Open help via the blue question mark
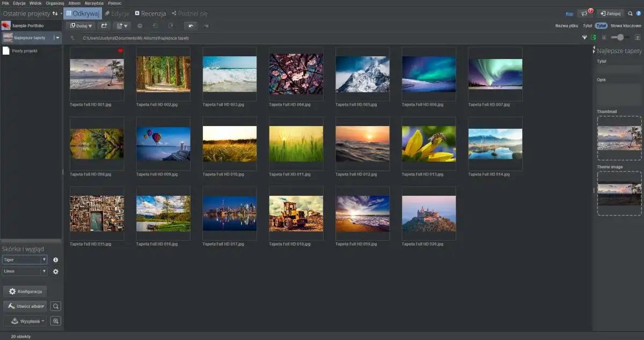The width and height of the screenshot is (644, 340). point(638,13)
